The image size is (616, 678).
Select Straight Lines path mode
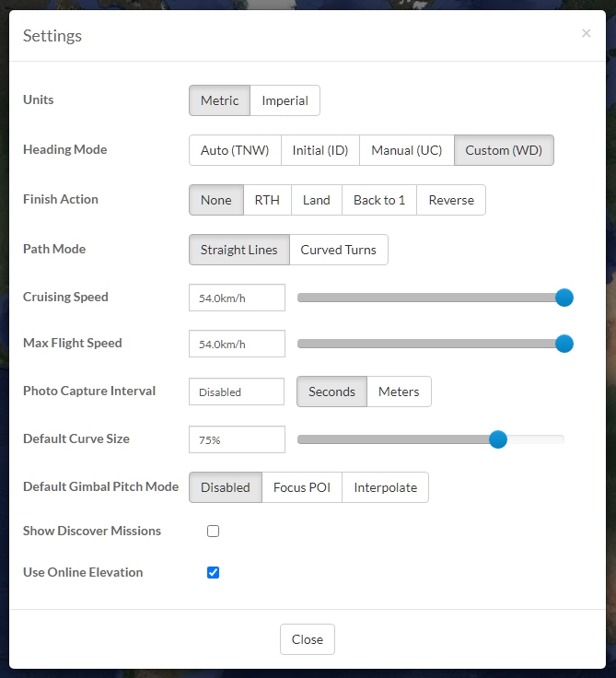(239, 250)
